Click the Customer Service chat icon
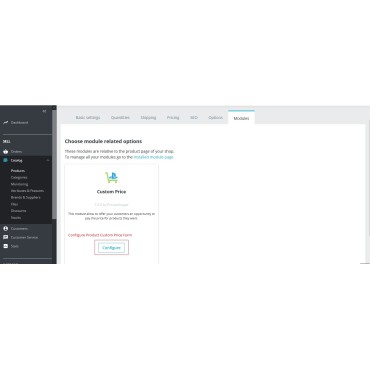The image size is (370, 370). tap(5, 237)
